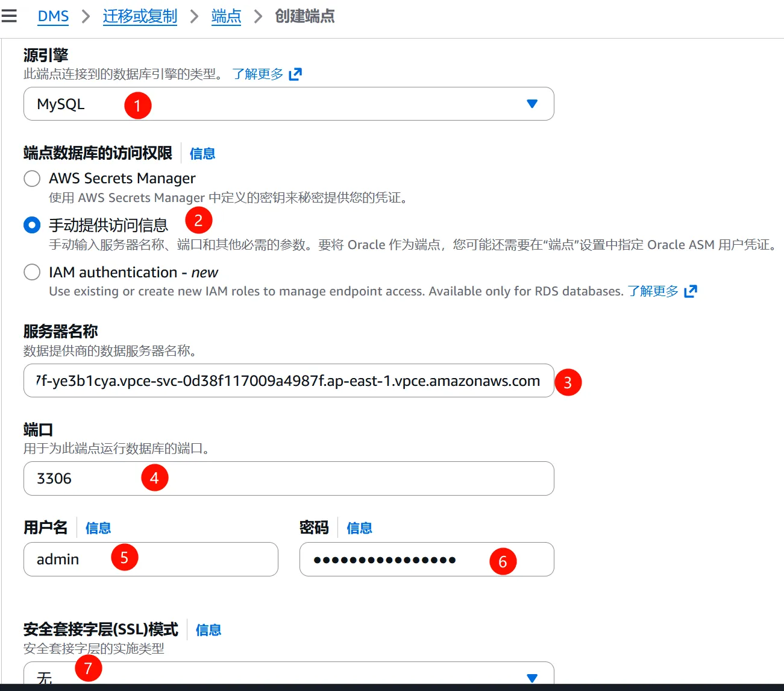This screenshot has height=691, width=784.
Task: Select 手动提供访问信息 radio button
Action: [x=31, y=225]
